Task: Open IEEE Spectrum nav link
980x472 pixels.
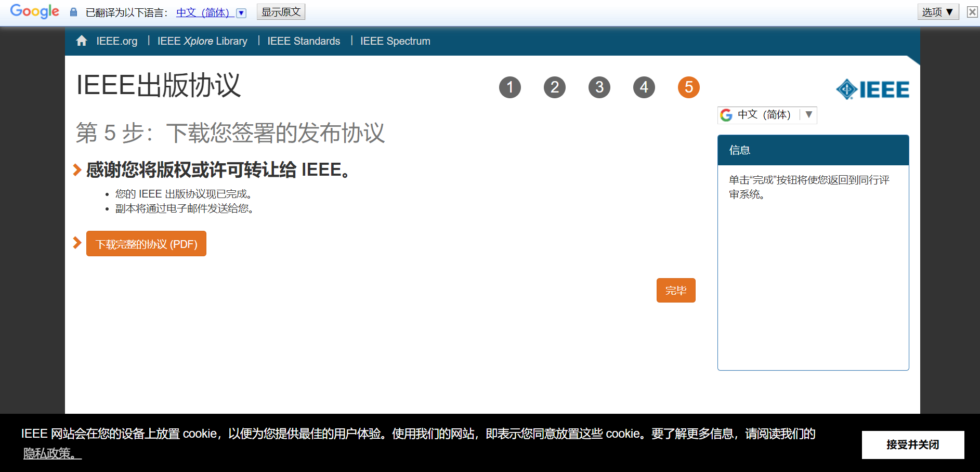Action: click(395, 41)
